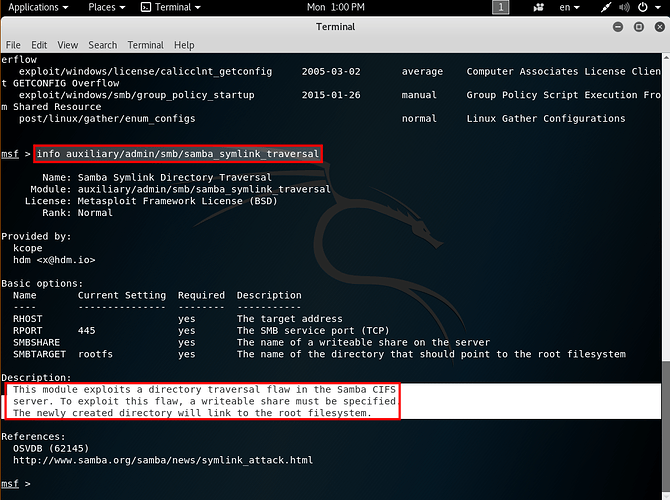Open the Help menu
The image size is (670, 500).
(x=184, y=45)
